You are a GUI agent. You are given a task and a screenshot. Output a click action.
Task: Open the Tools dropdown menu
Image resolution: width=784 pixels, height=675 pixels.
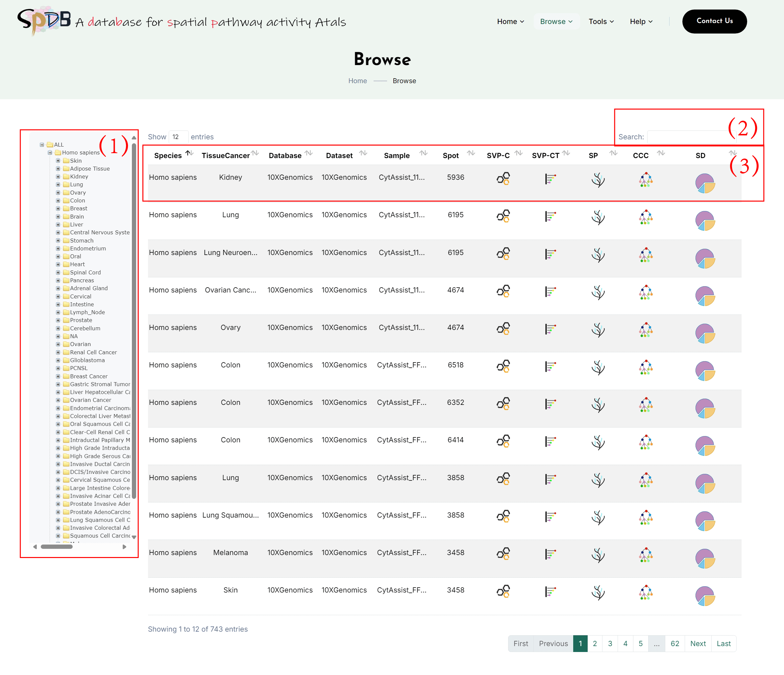point(601,22)
